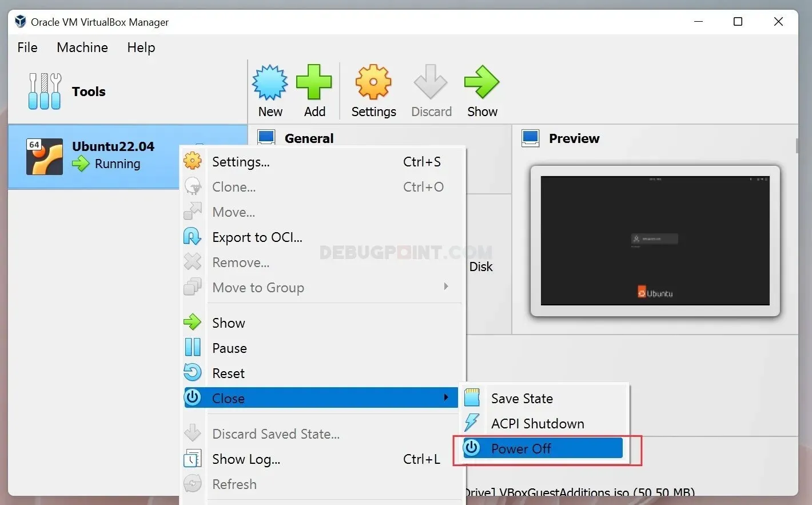Image resolution: width=812 pixels, height=505 pixels.
Task: Expand the Move to Group submenu arrow
Action: pos(446,286)
